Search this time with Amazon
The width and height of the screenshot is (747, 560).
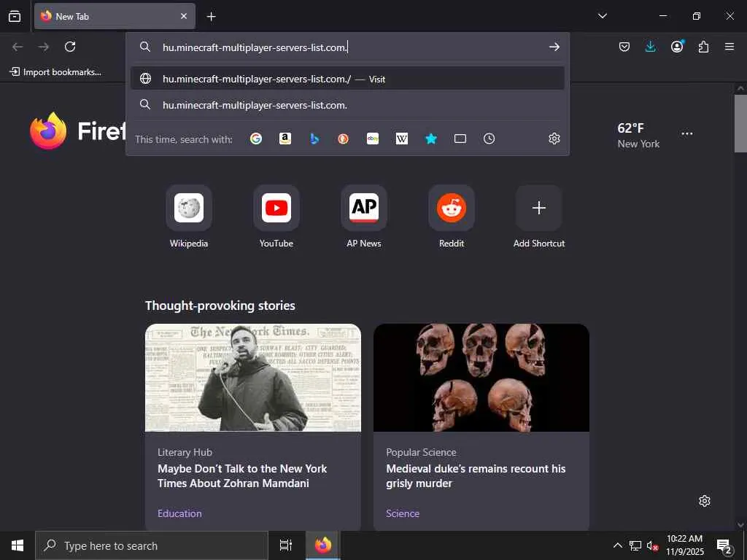tap(285, 139)
